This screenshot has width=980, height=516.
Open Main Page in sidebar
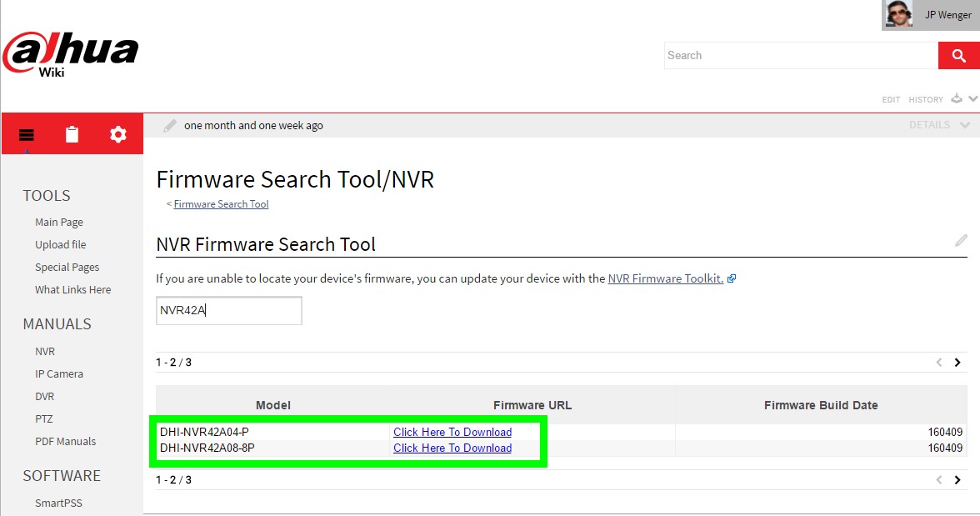click(x=58, y=222)
